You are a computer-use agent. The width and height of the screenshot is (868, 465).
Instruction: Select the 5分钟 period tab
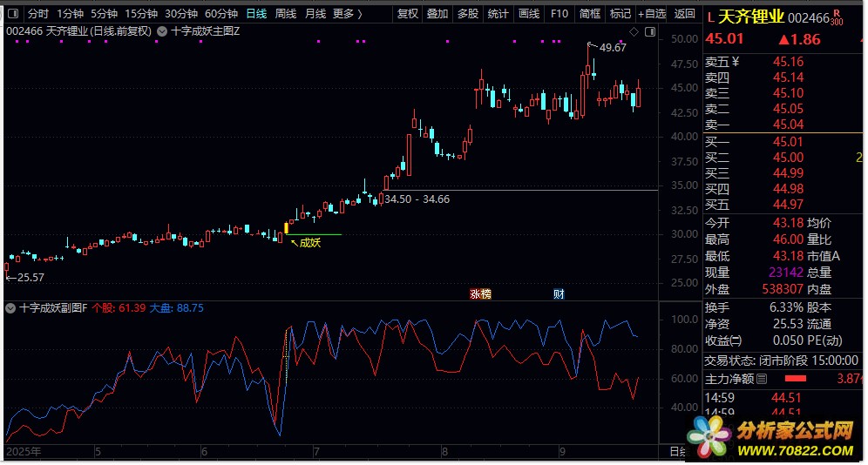(104, 13)
